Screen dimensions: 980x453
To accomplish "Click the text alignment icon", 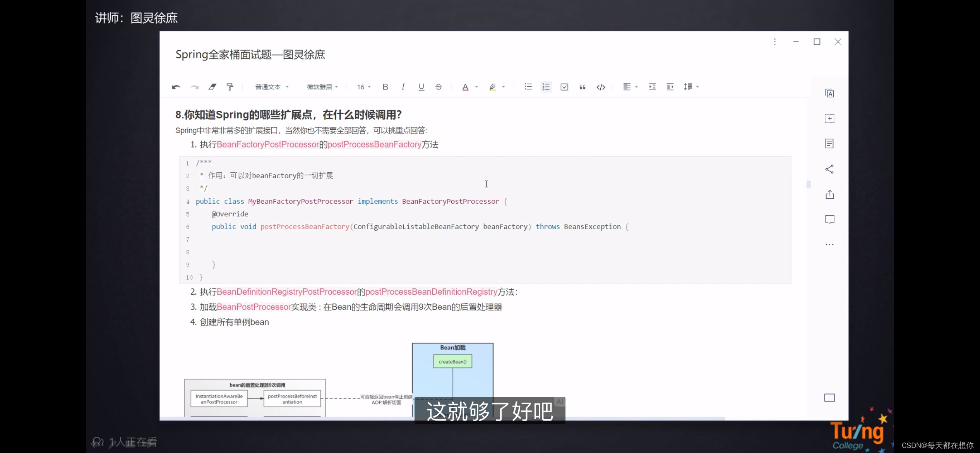I will coord(627,87).
